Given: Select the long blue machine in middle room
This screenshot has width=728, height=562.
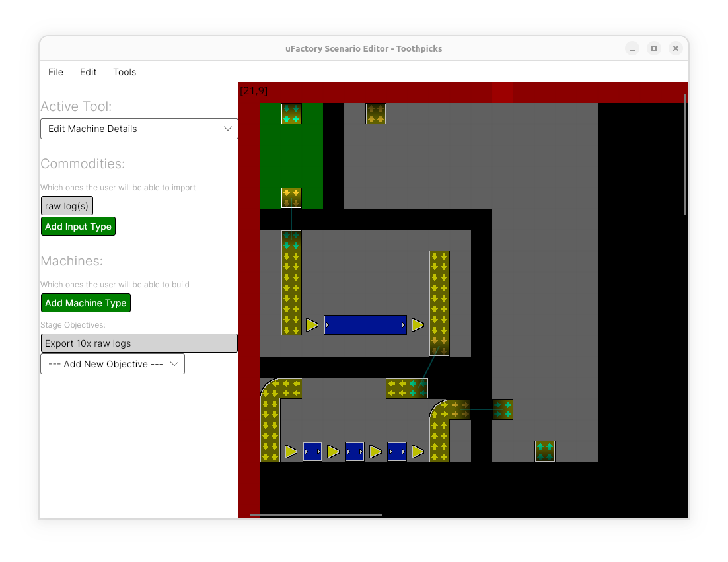Looking at the screenshot, I should coord(365,325).
